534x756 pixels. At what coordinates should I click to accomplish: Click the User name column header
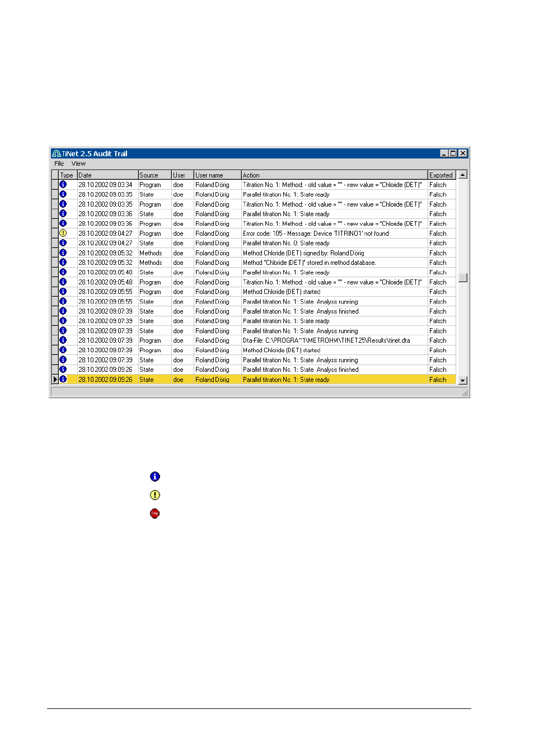pyautogui.click(x=217, y=175)
